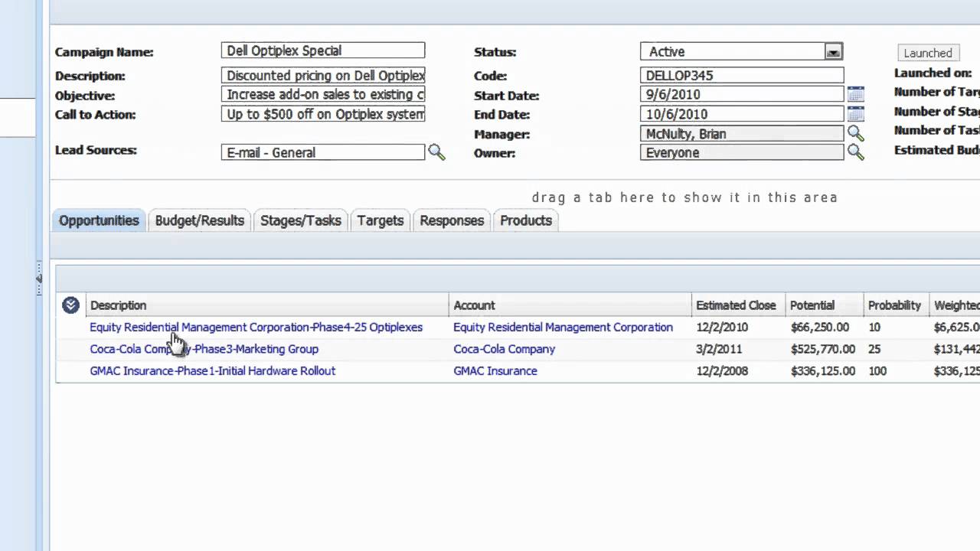Screen dimensions: 980x551
Task: Click the Manager field McNulty, Brian
Action: 742,134
